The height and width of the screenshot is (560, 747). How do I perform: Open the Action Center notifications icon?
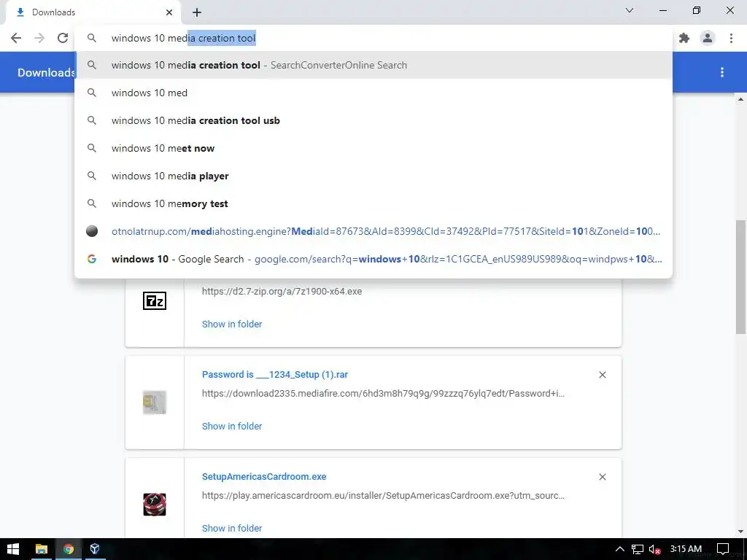pyautogui.click(x=723, y=549)
